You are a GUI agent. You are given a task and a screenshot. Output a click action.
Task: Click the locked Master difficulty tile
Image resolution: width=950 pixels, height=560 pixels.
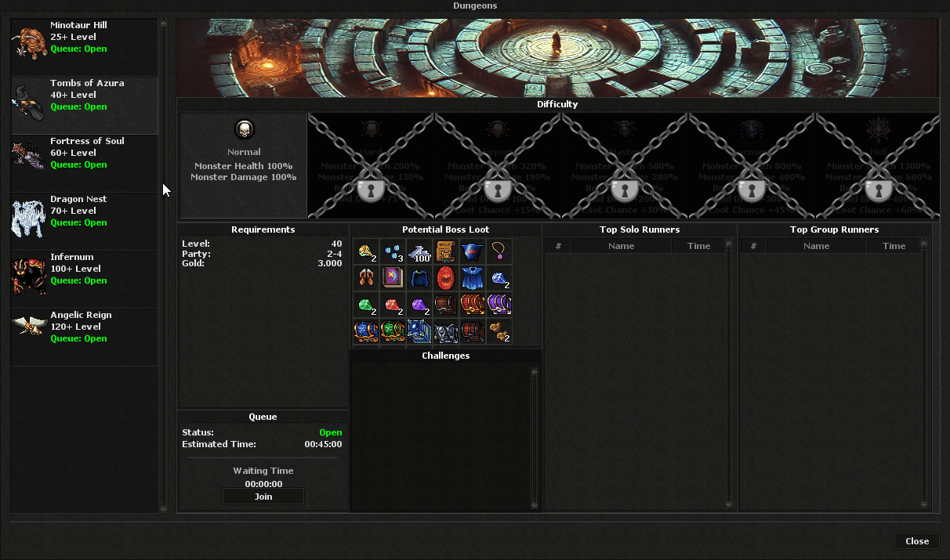(625, 165)
